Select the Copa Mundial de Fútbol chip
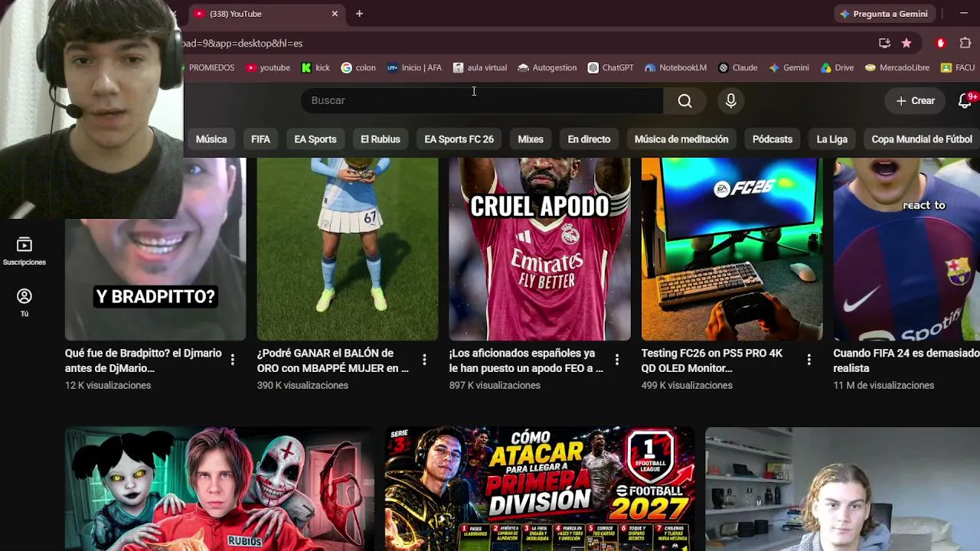Screen dimensions: 980x551 pyautogui.click(x=922, y=139)
